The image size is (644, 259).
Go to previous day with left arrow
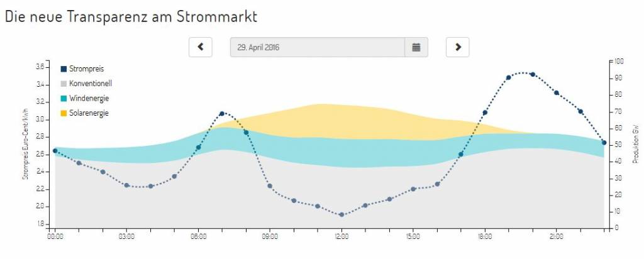tap(201, 47)
